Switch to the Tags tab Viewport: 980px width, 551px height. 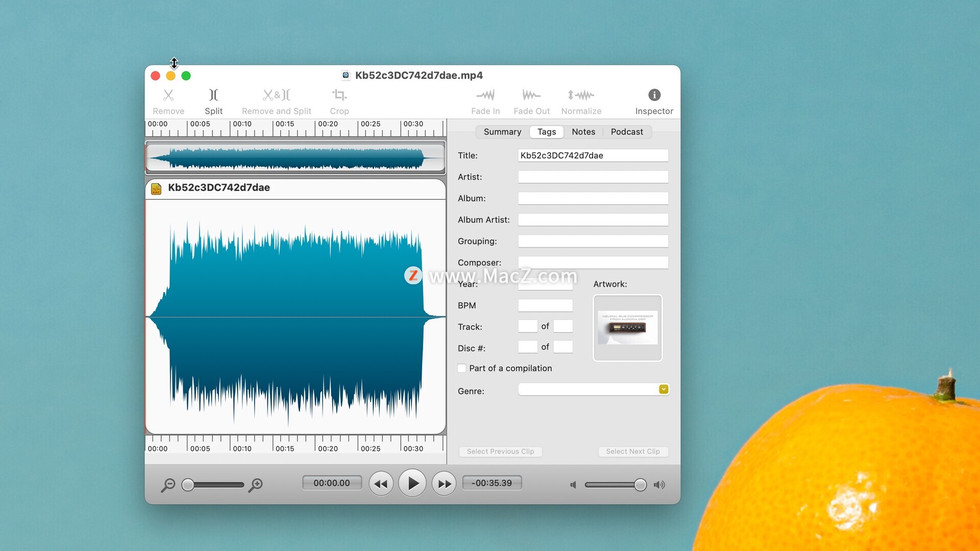tap(546, 132)
